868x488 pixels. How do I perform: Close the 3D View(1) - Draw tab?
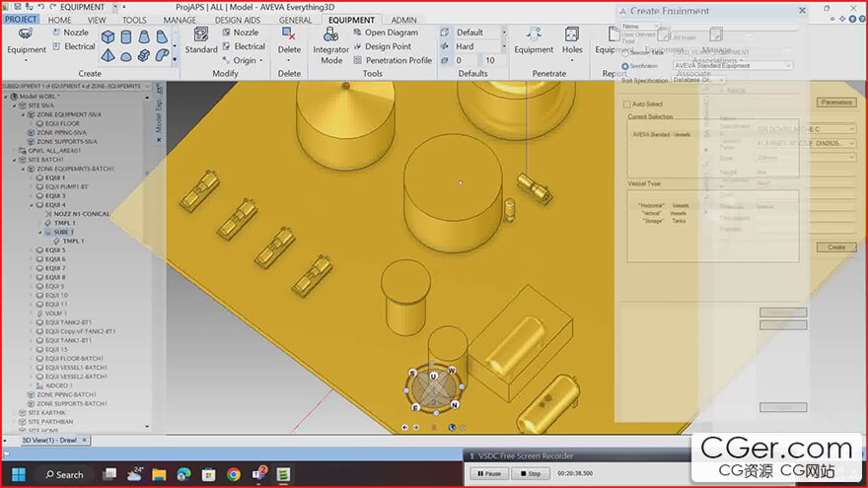coord(84,440)
